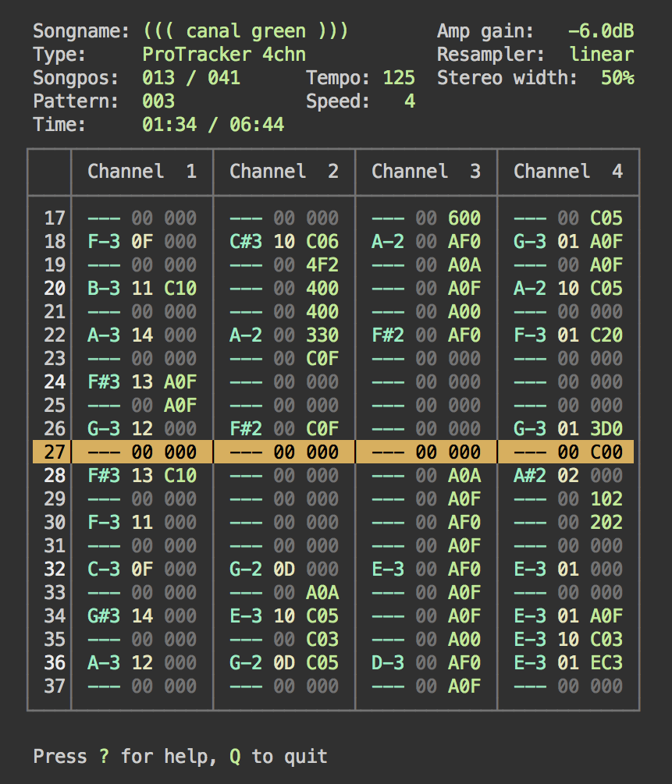Select highlighted row number "27"
Image resolution: width=672 pixels, height=784 pixels.
(x=55, y=452)
